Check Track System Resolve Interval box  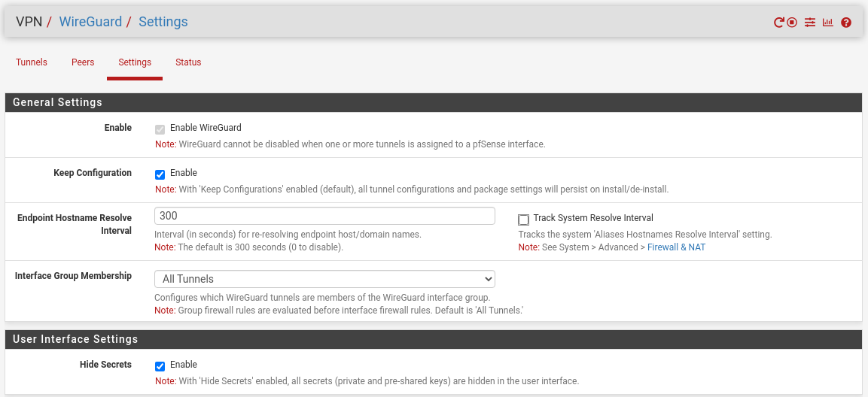click(x=523, y=220)
